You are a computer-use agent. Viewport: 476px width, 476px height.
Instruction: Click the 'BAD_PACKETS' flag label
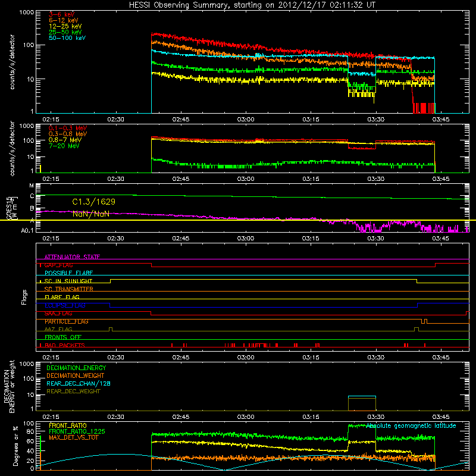click(65, 345)
